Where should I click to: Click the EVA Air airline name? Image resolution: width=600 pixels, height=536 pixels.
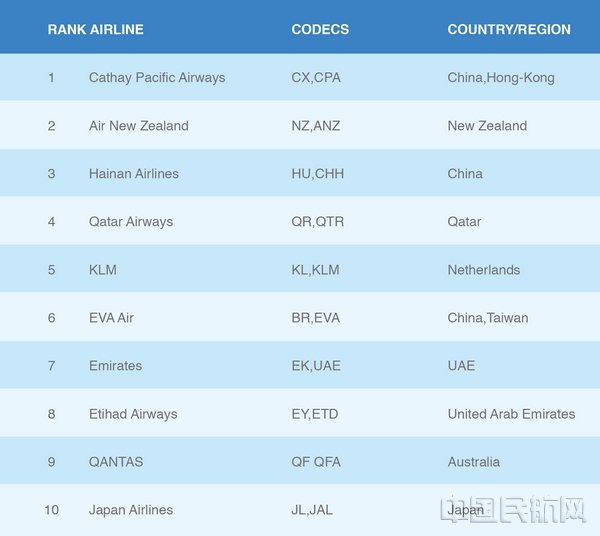pos(111,318)
